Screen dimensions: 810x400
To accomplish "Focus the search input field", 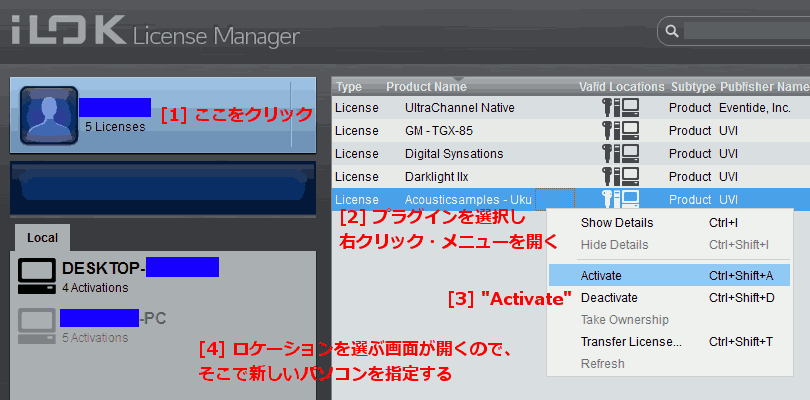I will tap(746, 32).
